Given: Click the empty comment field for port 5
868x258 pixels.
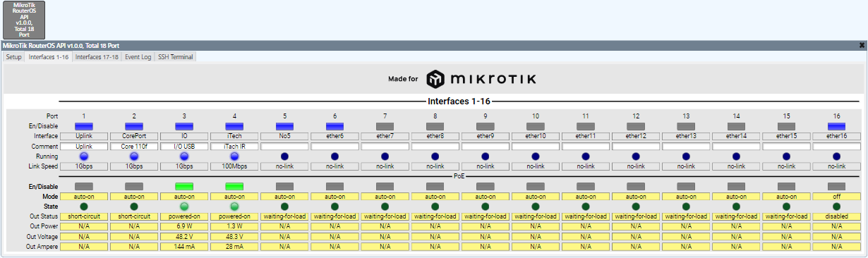Looking at the screenshot, I should coord(284,146).
